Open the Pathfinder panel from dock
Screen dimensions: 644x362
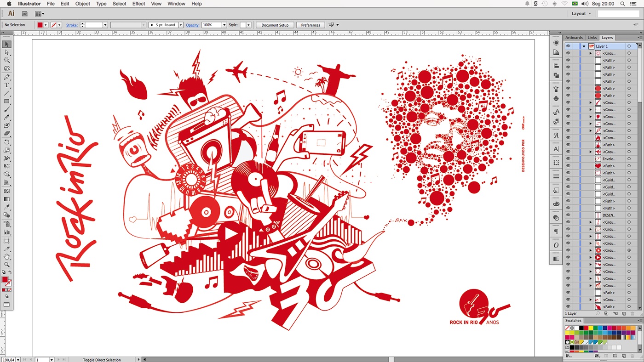click(556, 75)
